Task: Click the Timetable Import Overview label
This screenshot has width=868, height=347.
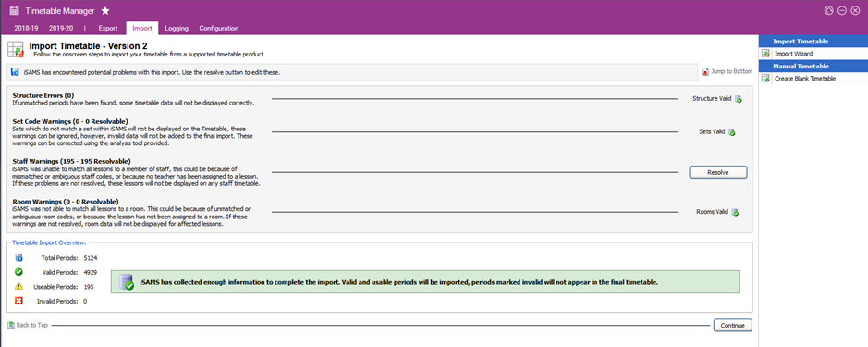Action: click(x=49, y=242)
